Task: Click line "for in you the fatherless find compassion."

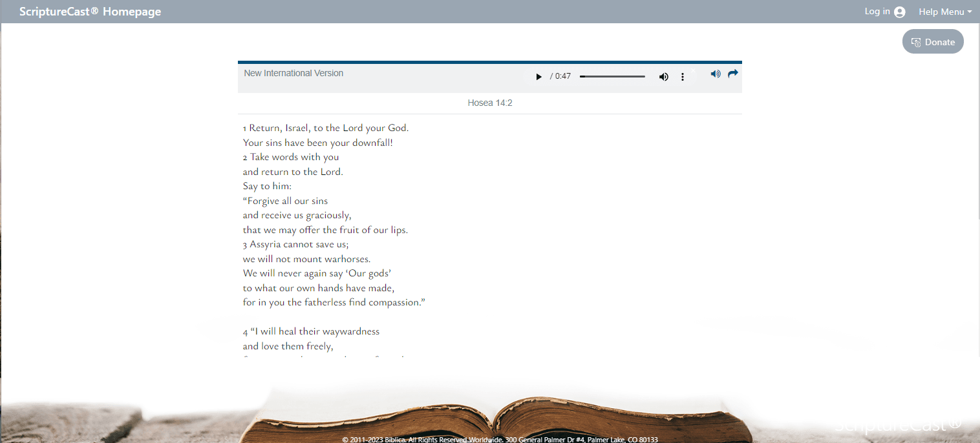Action: (334, 302)
